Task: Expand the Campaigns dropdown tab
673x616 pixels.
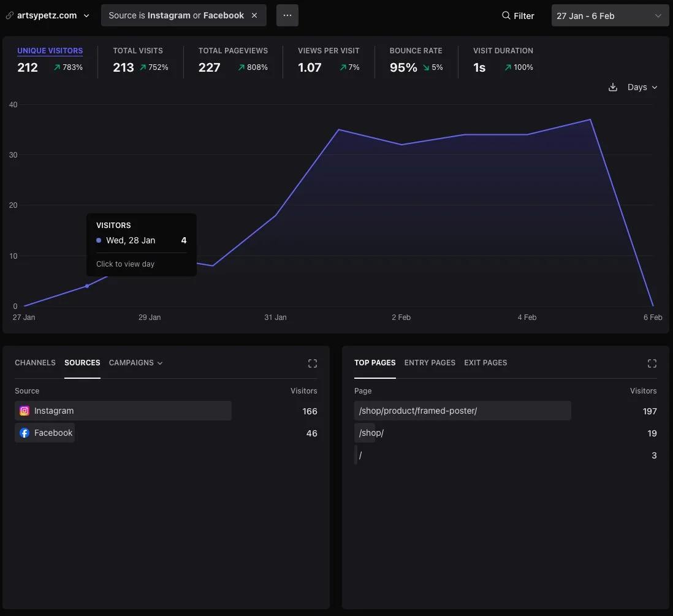Action: [x=135, y=363]
